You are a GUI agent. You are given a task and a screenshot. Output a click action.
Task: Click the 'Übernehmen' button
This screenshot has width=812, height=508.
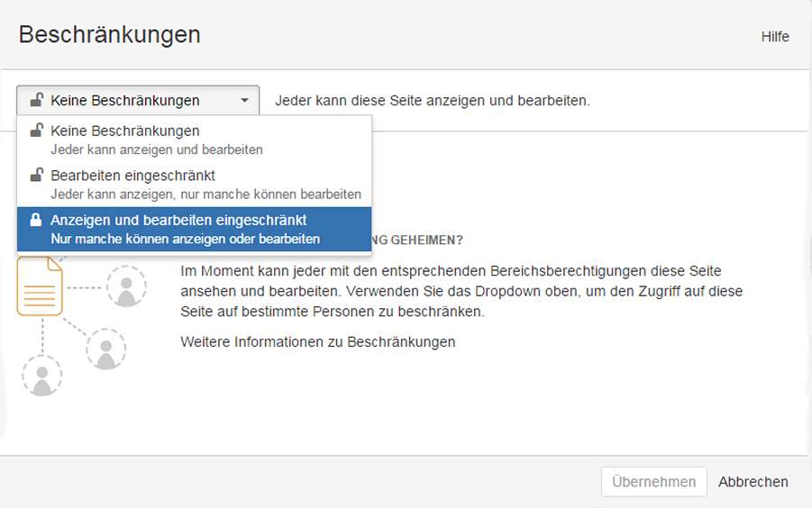(x=653, y=482)
